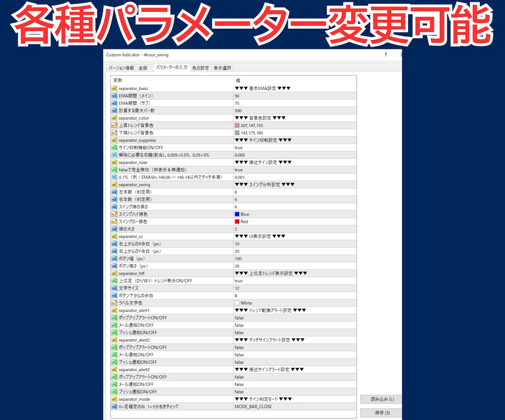This screenshot has height=420, width=505.
Task: Click the string icon for separator_swing
Action: [114, 185]
